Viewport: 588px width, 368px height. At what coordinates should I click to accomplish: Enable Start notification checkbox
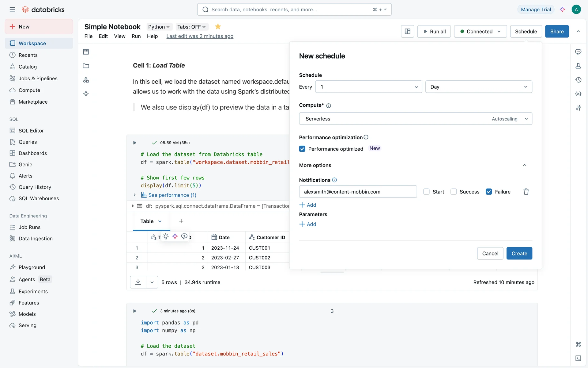click(426, 192)
